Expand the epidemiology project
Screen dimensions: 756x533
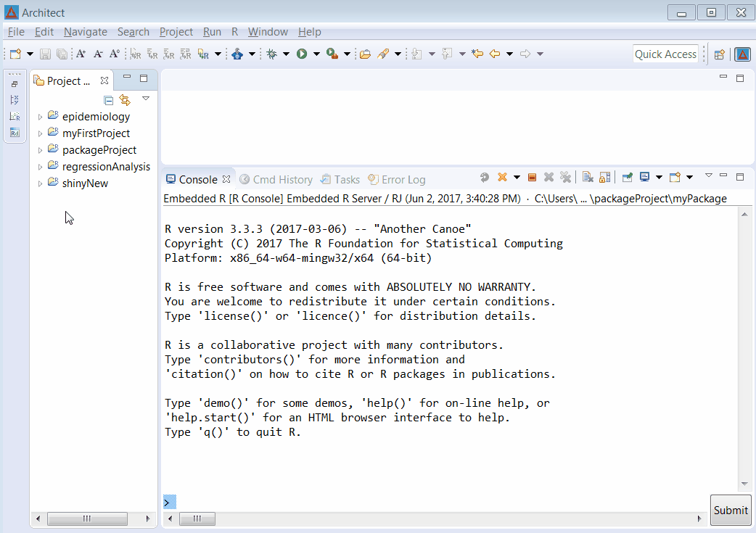40,117
